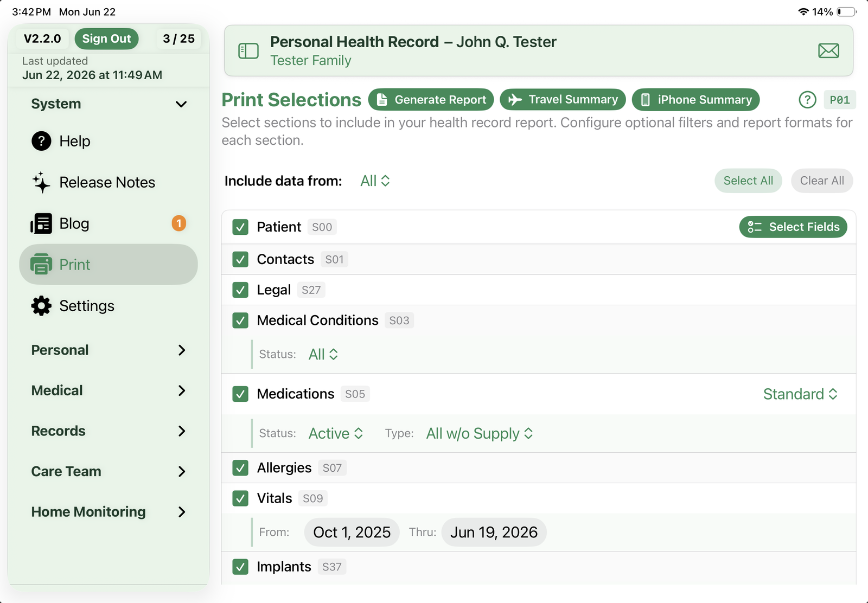Open the Include data from All dropdown

coord(375,181)
